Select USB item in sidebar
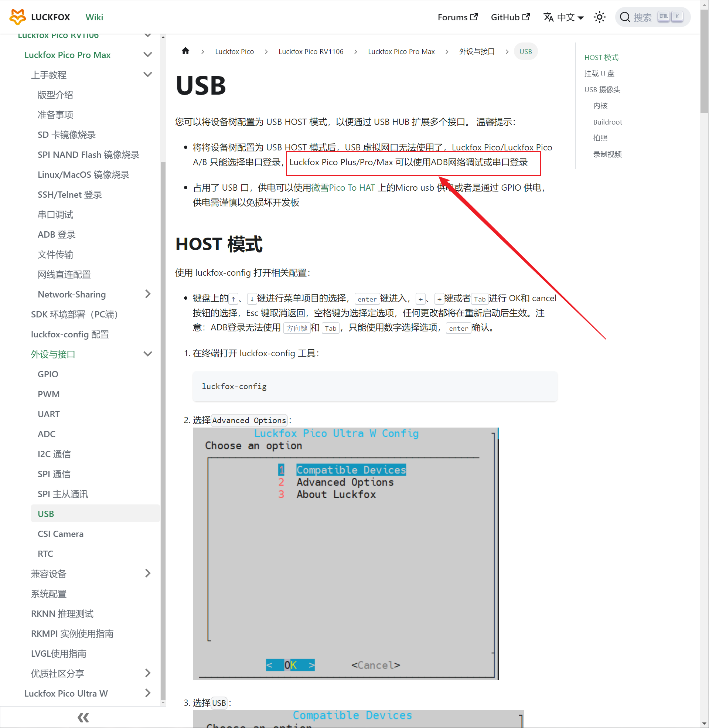Viewport: 709px width, 728px height. tap(95, 514)
